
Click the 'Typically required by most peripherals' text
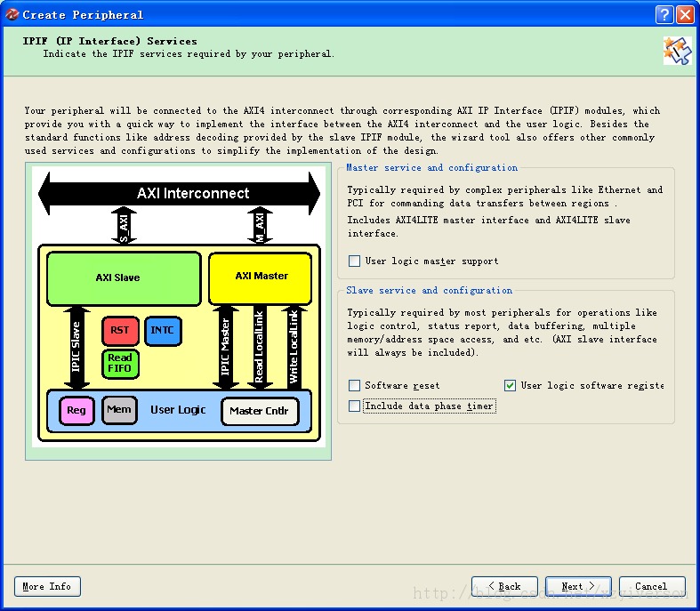pos(503,333)
